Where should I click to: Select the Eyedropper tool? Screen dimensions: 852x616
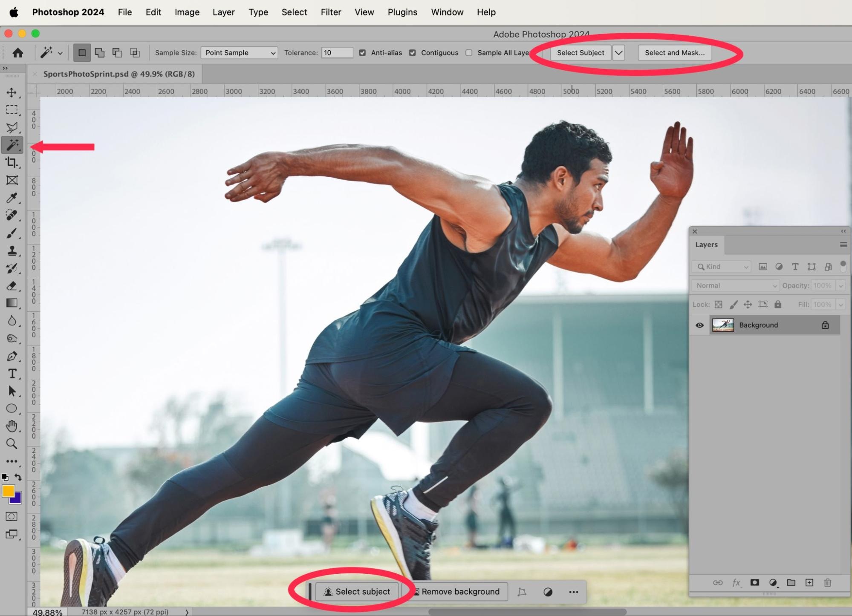(x=12, y=198)
